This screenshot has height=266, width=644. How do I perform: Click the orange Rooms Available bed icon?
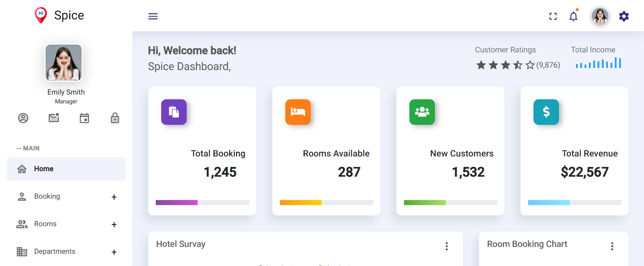tap(298, 112)
